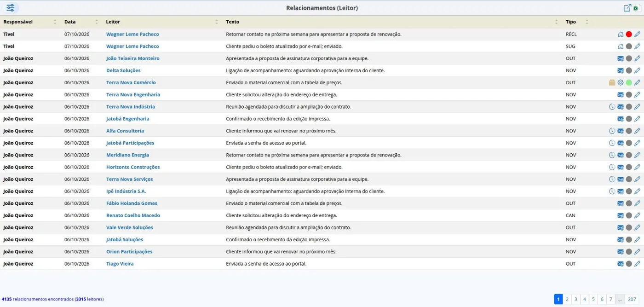The width and height of the screenshot is (644, 307).
Task: Click the pagination ellipsis button
Action: (620, 299)
